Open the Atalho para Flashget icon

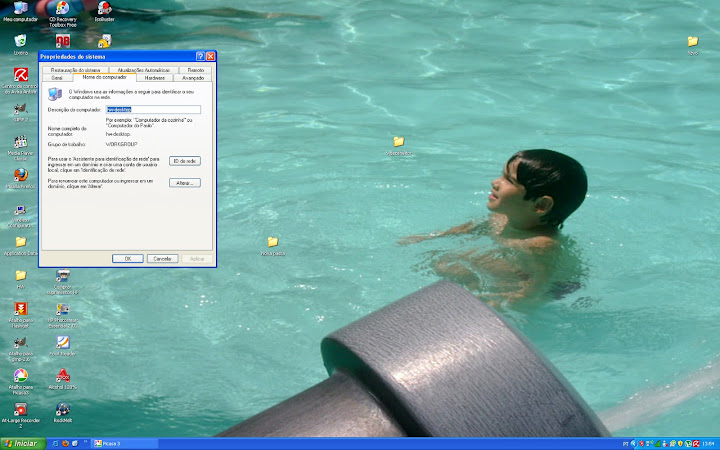coord(20,315)
